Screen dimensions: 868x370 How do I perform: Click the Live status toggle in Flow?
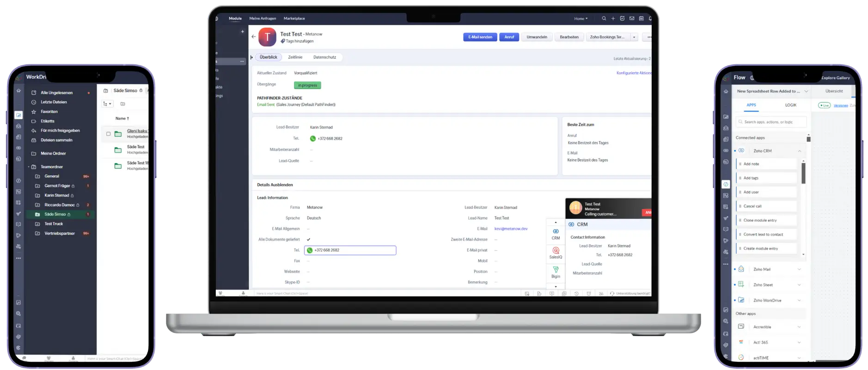[824, 105]
